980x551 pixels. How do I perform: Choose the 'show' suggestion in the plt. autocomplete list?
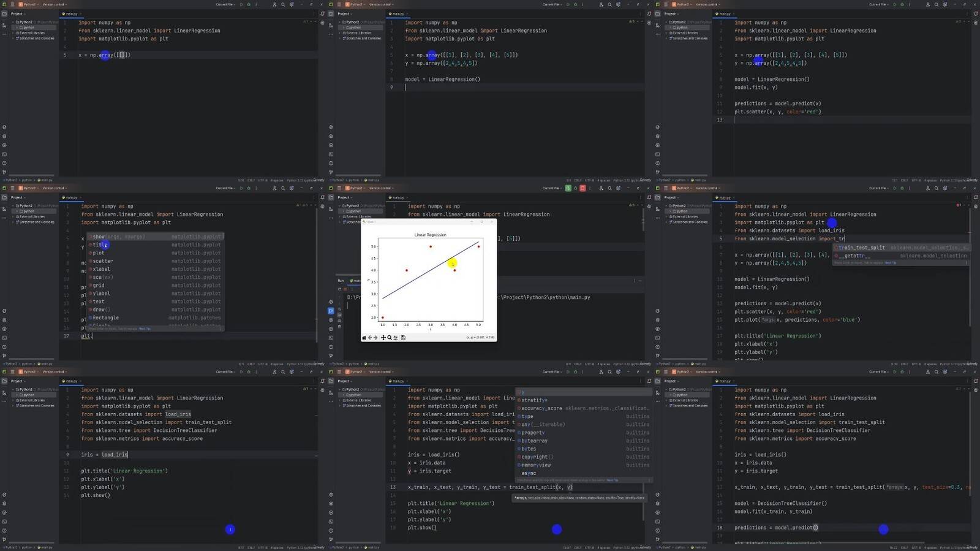pyautogui.click(x=156, y=237)
